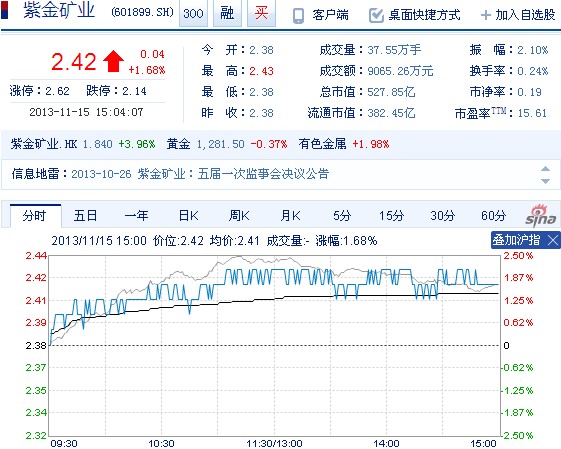Open the 五届一次监事会决议公告 announcement

point(263,174)
